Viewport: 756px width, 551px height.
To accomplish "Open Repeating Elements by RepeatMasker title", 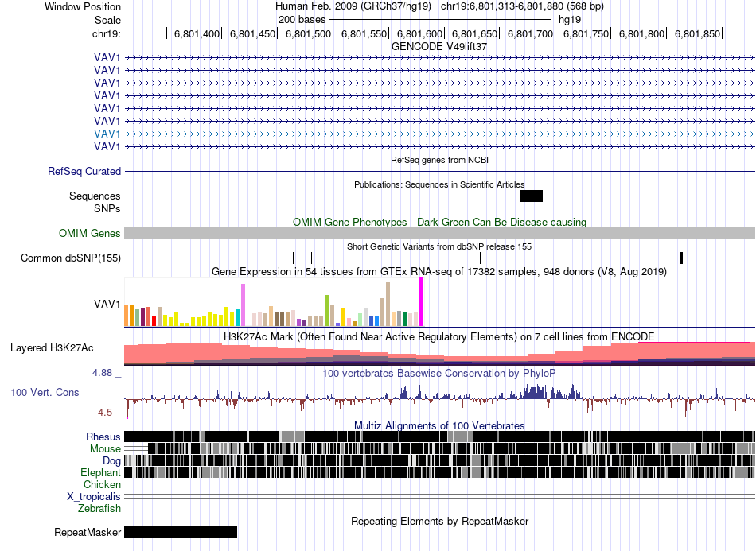I will pos(439,521).
